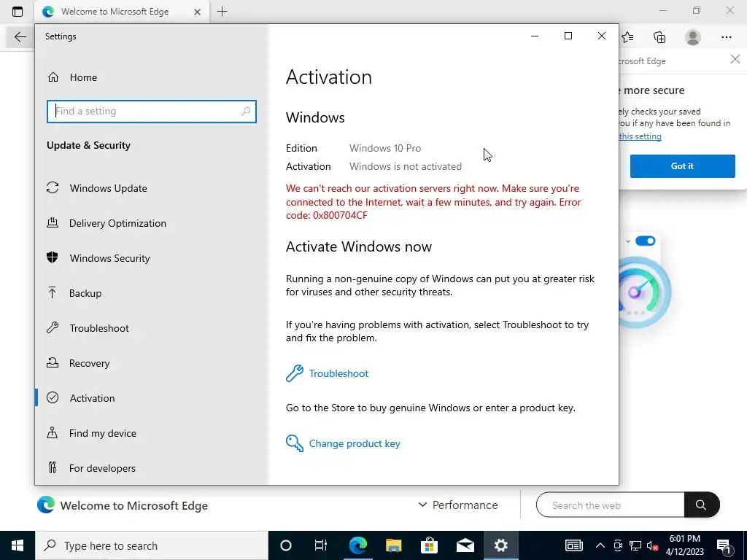Click the network tray icon
747x560 pixels.
tap(635, 545)
